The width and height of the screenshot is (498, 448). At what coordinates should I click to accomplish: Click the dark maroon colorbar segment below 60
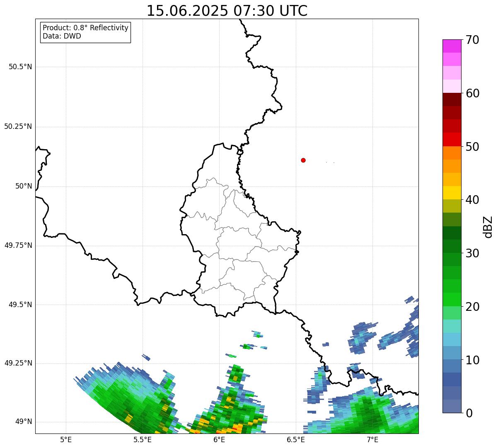[x=452, y=99]
